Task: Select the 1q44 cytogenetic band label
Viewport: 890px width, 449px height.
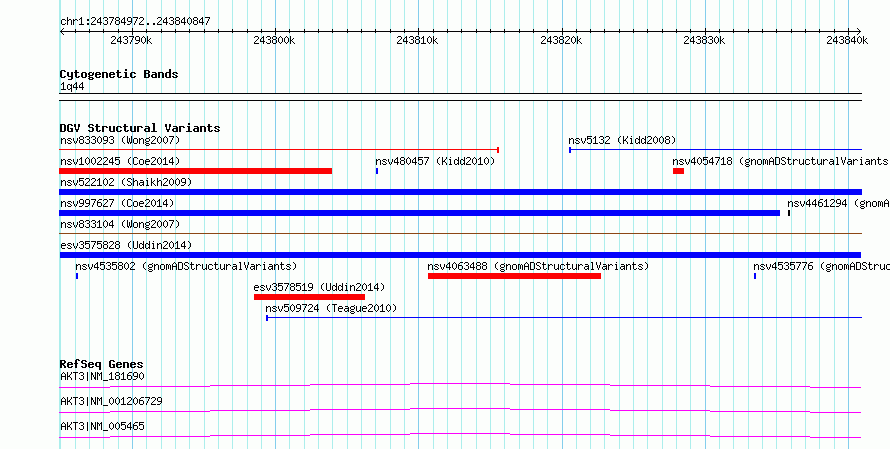Action: click(x=72, y=87)
